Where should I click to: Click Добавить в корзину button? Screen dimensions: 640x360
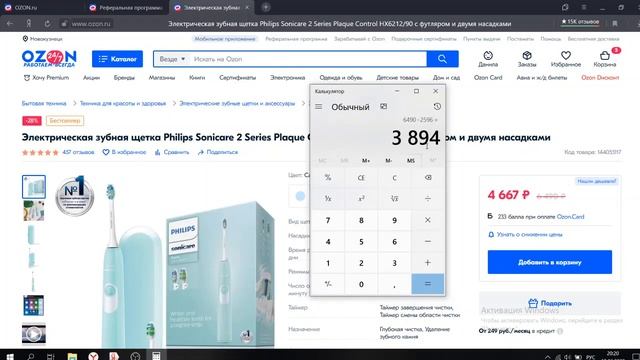point(549,262)
